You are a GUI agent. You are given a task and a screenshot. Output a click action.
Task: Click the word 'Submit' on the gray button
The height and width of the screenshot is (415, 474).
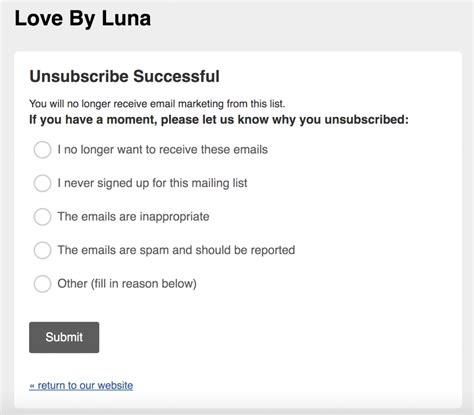point(64,337)
